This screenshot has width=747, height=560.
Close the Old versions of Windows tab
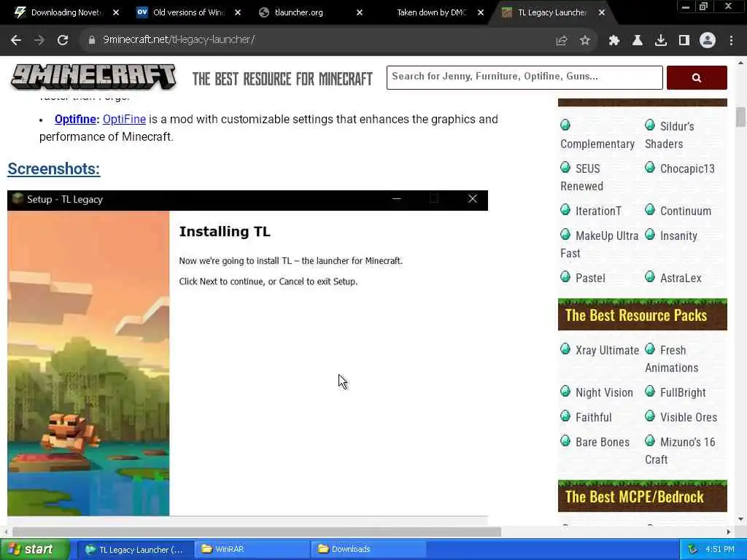pos(238,12)
